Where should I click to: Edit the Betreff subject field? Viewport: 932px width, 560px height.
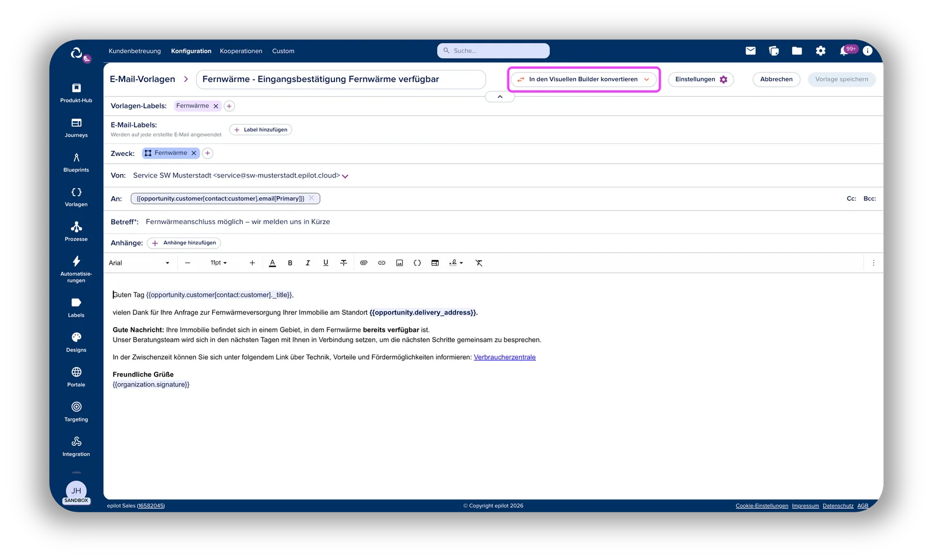510,222
